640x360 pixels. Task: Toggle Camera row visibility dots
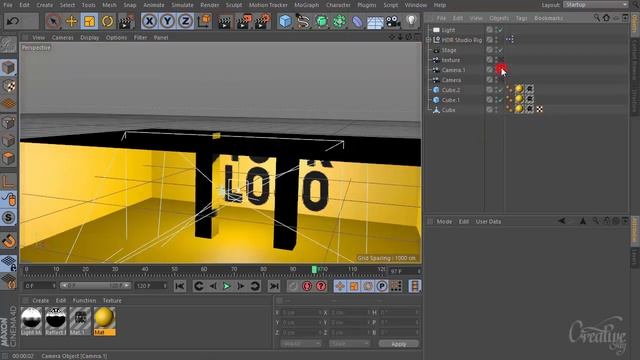pyautogui.click(x=496, y=80)
